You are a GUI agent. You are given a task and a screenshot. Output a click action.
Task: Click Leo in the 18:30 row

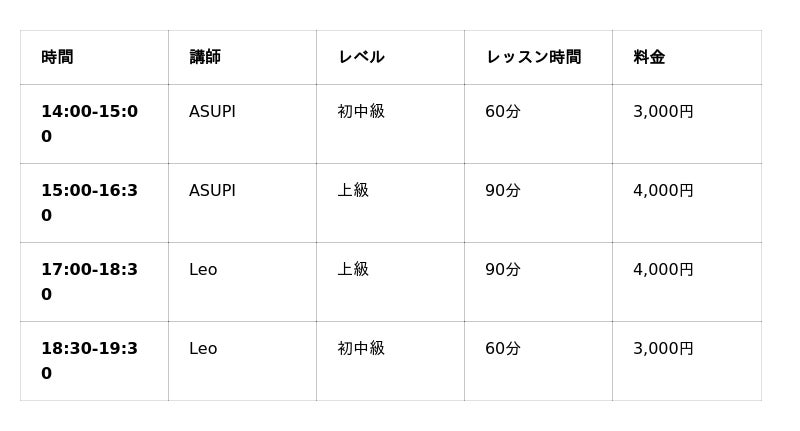click(203, 349)
